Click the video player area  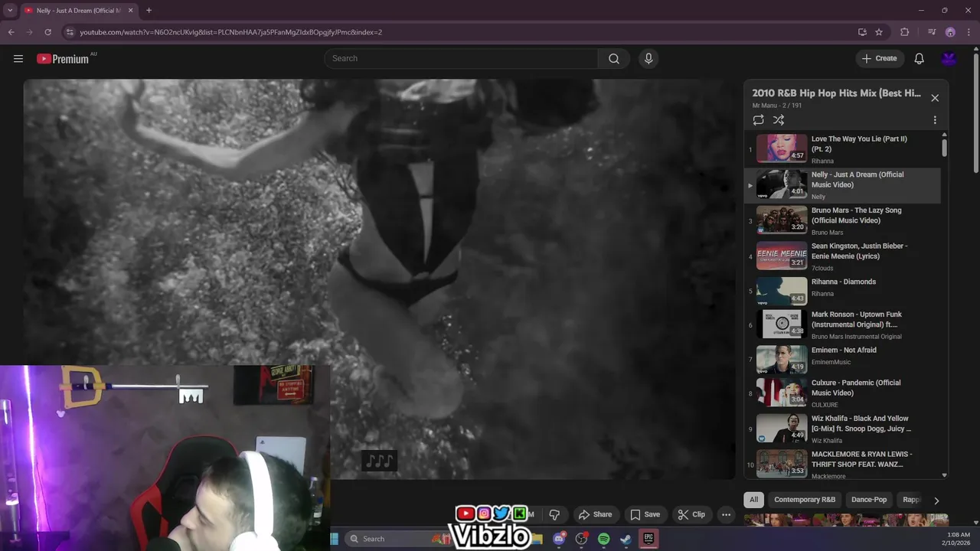[x=379, y=279]
